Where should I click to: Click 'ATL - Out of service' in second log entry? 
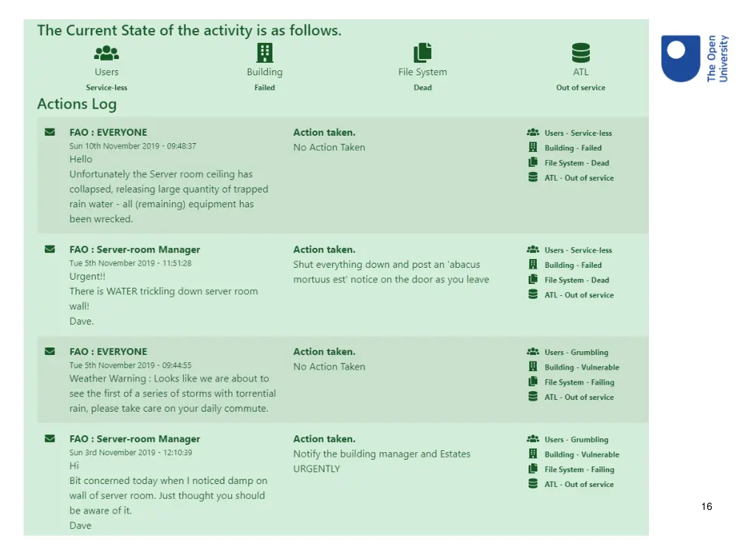tap(579, 295)
